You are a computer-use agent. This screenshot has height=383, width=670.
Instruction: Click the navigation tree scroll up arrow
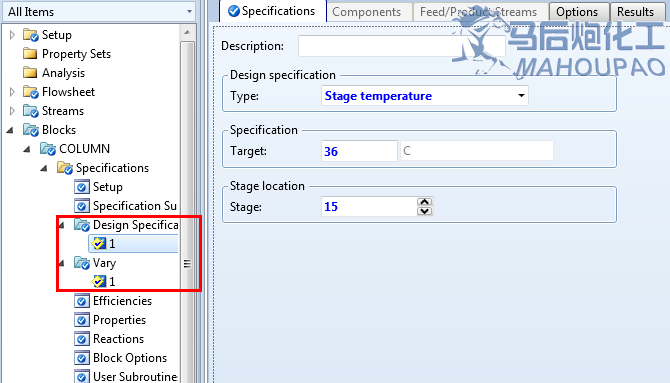pos(187,32)
